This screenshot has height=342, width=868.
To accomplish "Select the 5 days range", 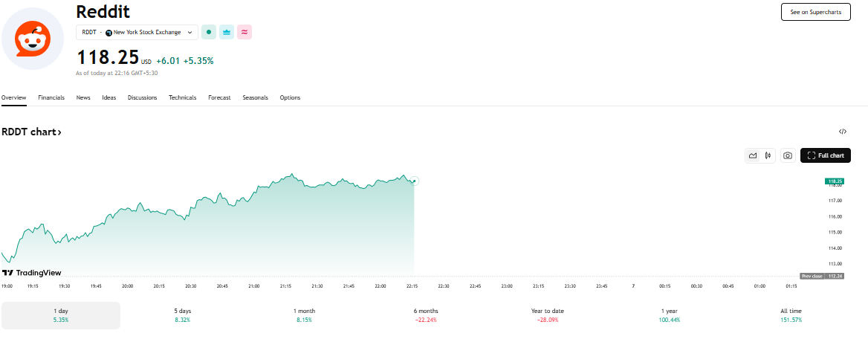I will [182, 315].
